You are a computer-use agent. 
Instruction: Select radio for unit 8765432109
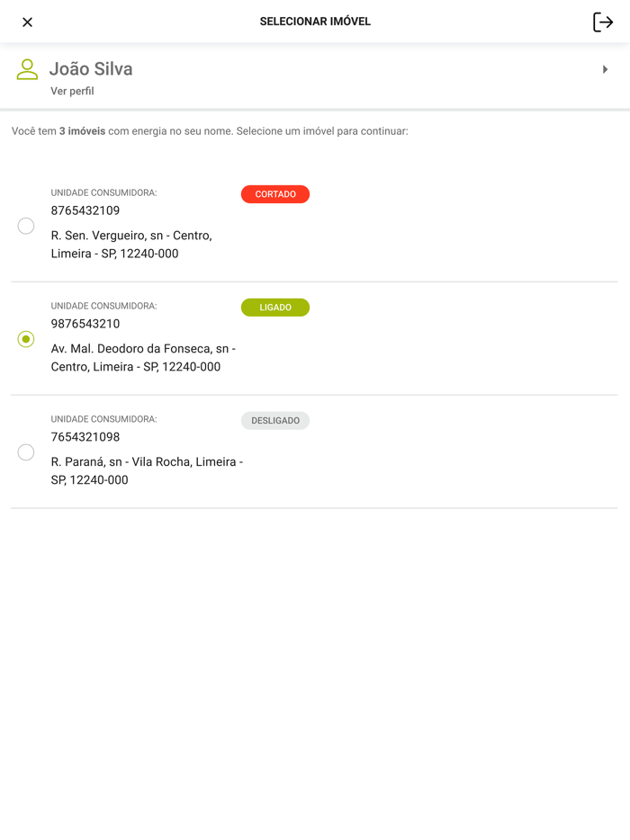point(26,226)
